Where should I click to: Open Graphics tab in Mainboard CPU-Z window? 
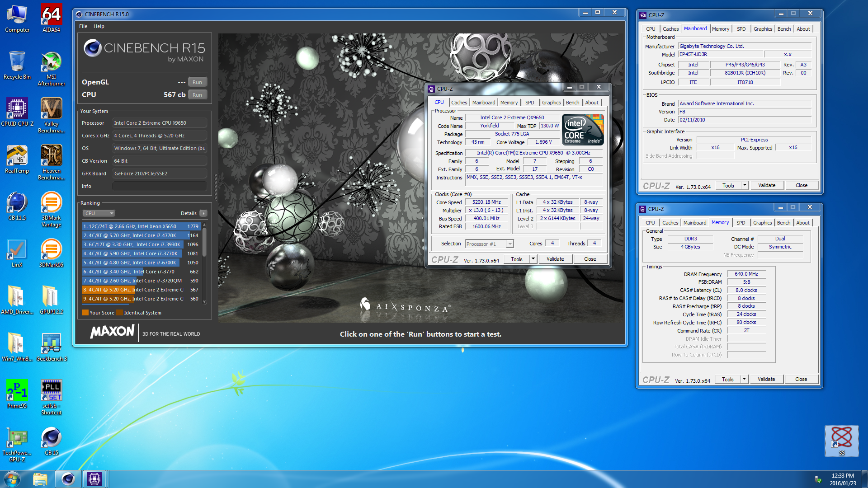(763, 29)
